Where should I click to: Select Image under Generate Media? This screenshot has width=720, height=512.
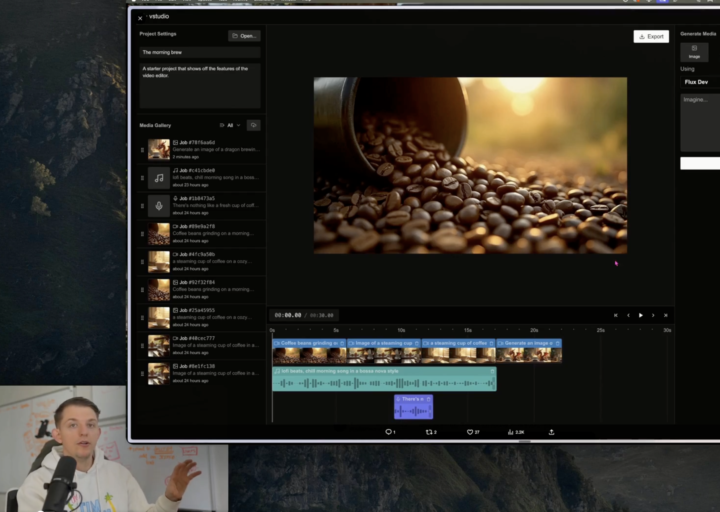coord(694,51)
